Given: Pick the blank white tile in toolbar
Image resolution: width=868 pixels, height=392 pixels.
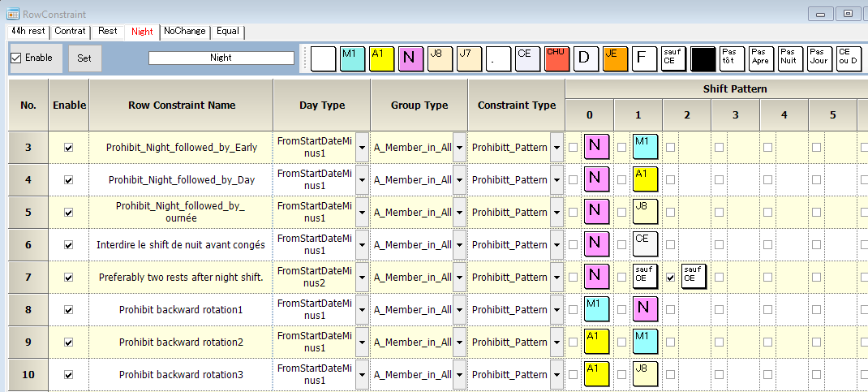Looking at the screenshot, I should 323,58.
